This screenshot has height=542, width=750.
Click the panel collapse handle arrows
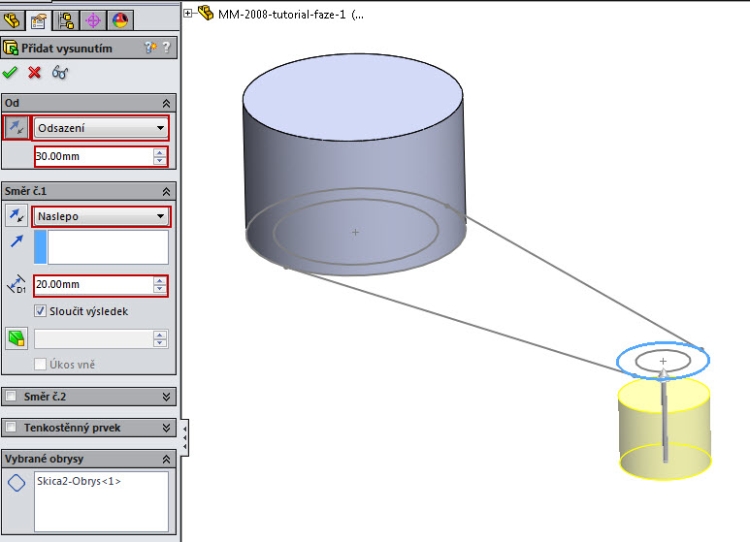185,438
